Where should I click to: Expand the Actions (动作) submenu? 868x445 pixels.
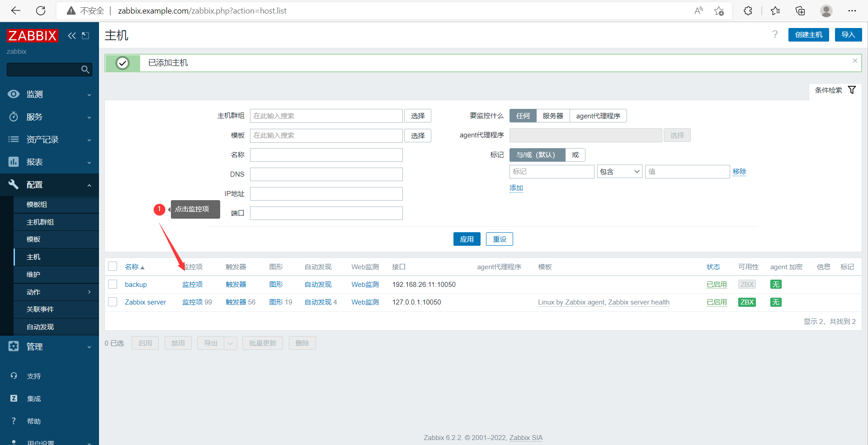[56, 292]
